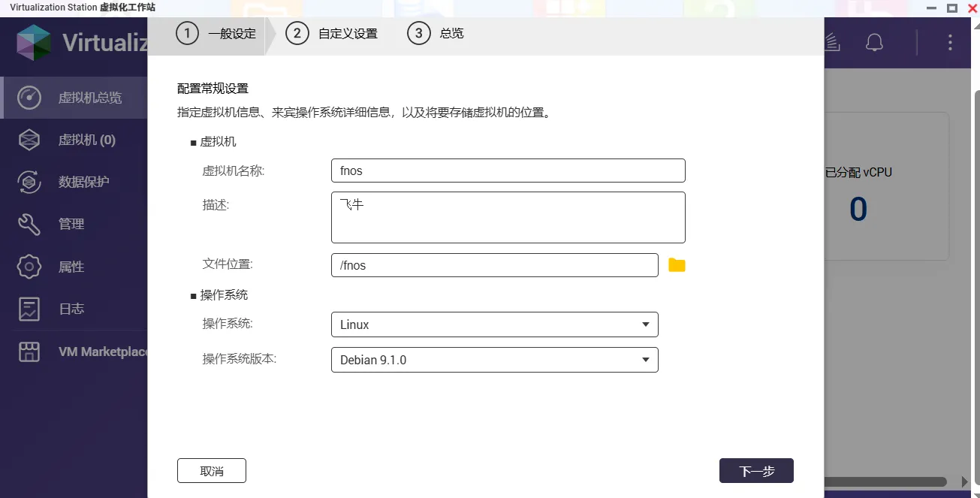This screenshot has height=498, width=980.
Task: Open 数据保护 in the sidebar
Action: 74,182
